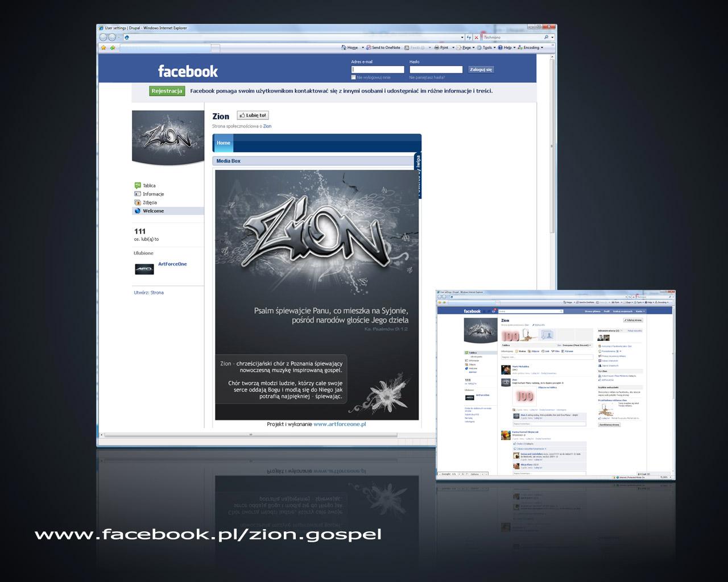Open the Konto dropdown in small window
728x582 pixels.
tap(640, 311)
